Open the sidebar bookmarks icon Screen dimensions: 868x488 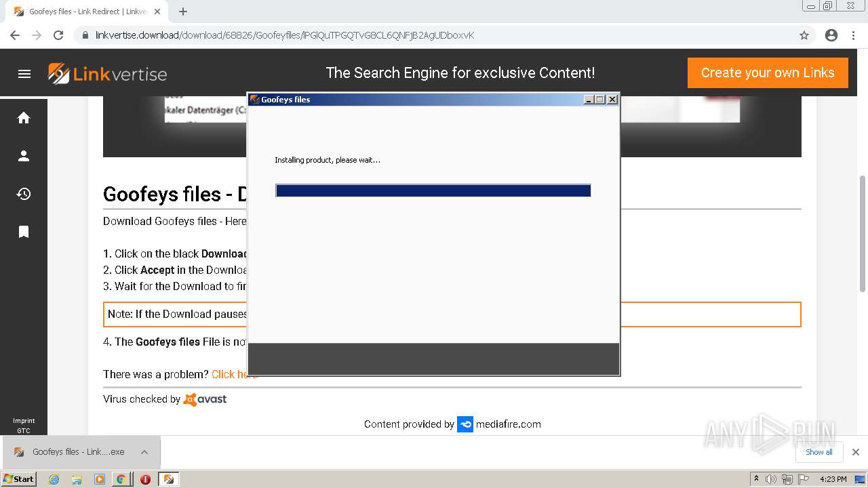24,232
